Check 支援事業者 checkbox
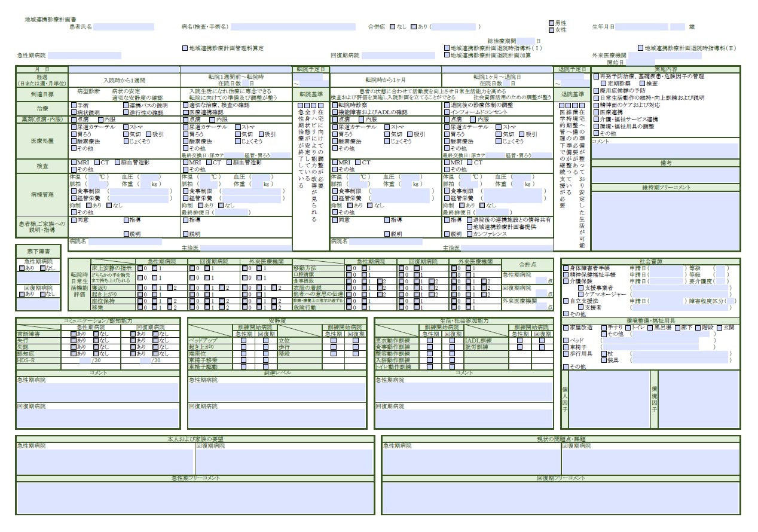The image size is (758, 532). click(x=580, y=288)
